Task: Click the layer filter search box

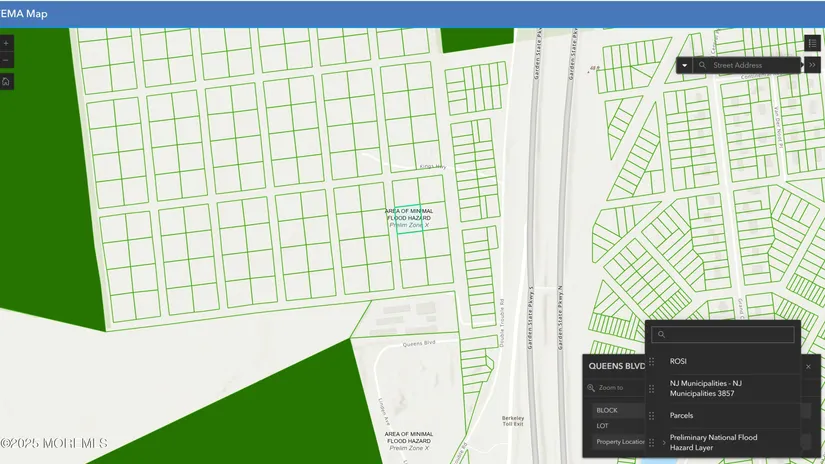Action: click(x=724, y=335)
